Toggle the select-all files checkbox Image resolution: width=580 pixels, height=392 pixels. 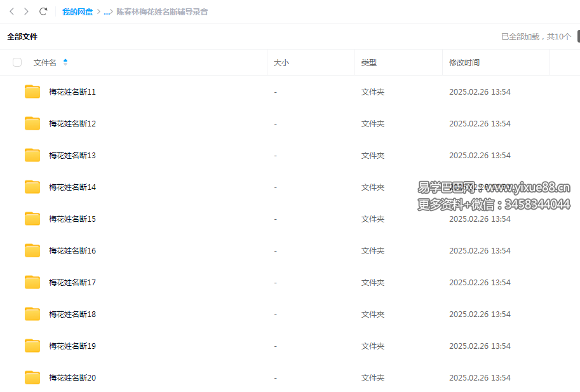(x=17, y=62)
